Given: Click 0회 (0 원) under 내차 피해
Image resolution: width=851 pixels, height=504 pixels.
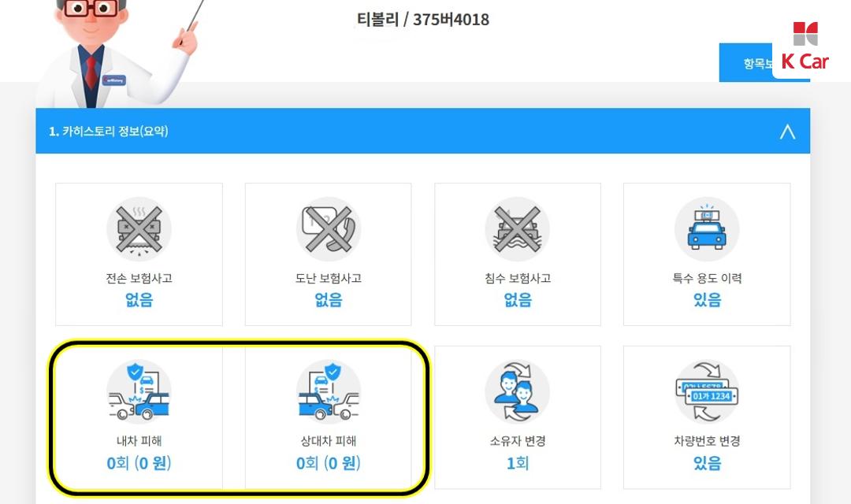Looking at the screenshot, I should pyautogui.click(x=139, y=463).
